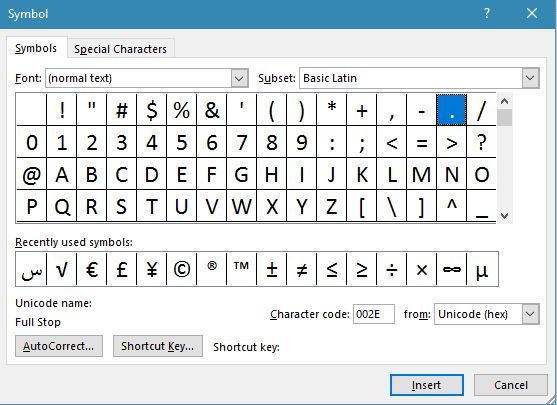Click the division sign in recent symbols
This screenshot has width=557, height=405.
click(x=391, y=269)
